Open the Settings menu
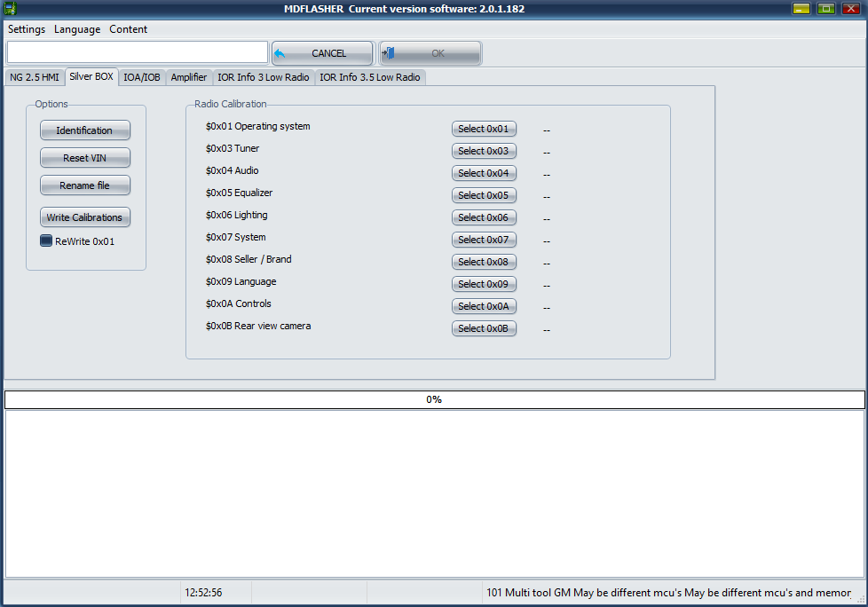This screenshot has width=868, height=607. [x=27, y=29]
